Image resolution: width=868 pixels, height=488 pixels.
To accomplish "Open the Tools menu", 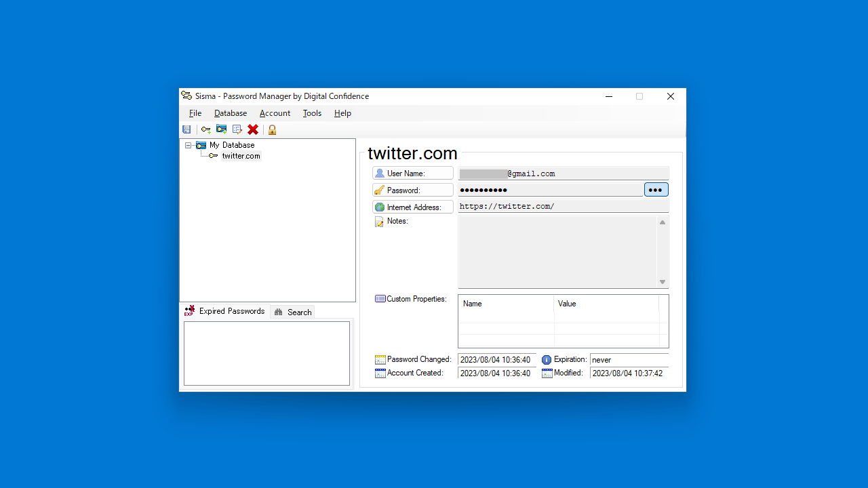I will click(x=312, y=113).
